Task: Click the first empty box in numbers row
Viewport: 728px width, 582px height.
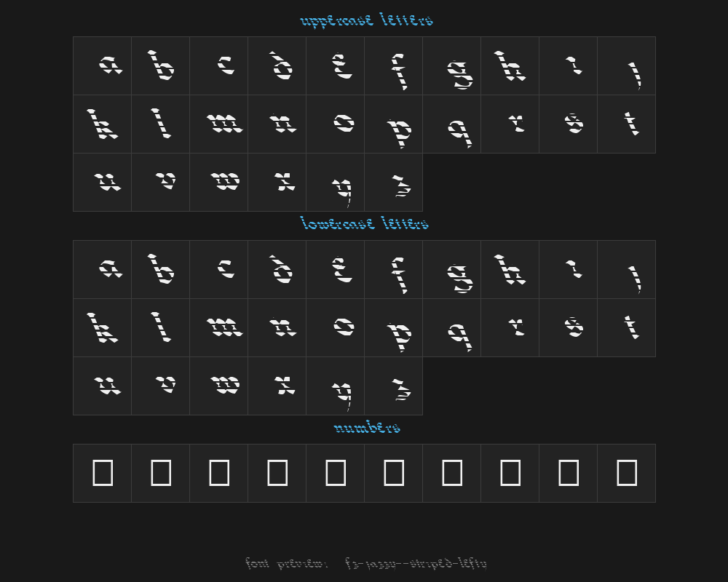Action: click(103, 473)
